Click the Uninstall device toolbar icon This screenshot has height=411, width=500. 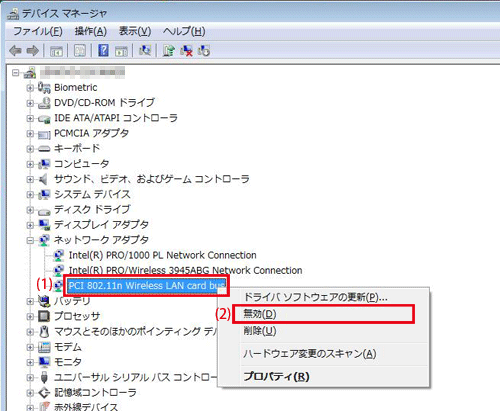(204, 51)
